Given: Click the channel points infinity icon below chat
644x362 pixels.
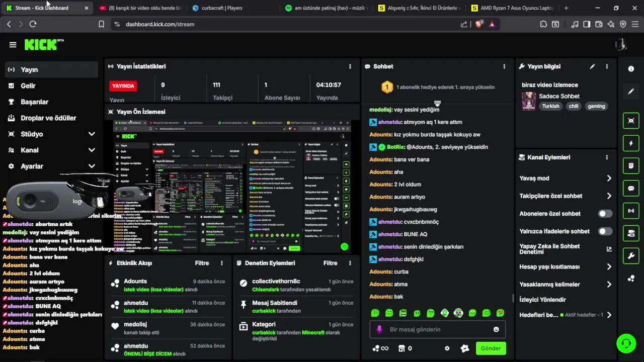Looking at the screenshot, I should pyautogui.click(x=380, y=348).
